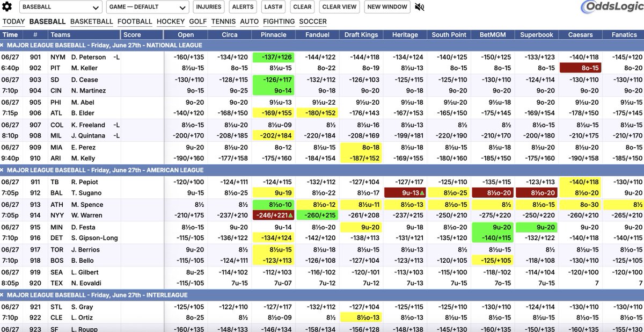Switch to the TODAY tab
Screen dimensions: 644x332
[x=14, y=21]
